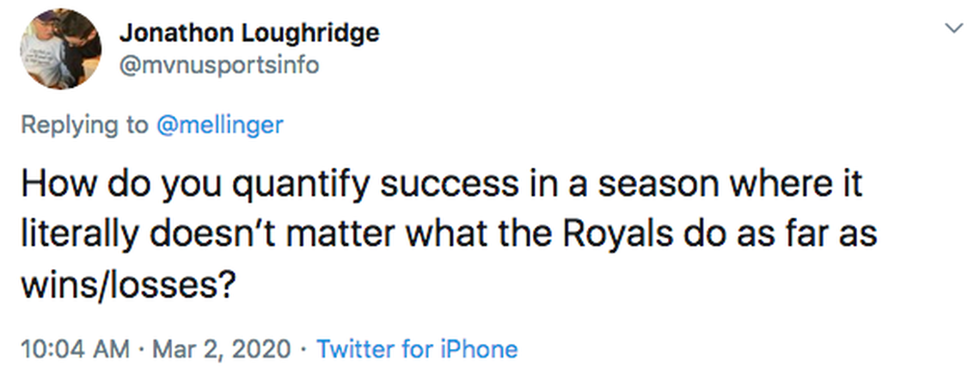Open the Jonathon Loughridge display name

249,34
